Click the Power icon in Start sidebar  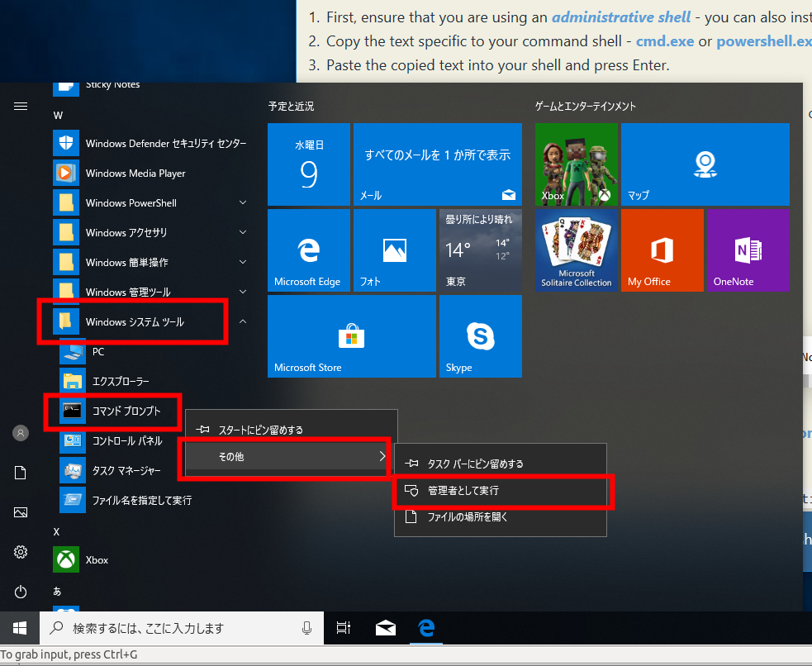point(21,592)
